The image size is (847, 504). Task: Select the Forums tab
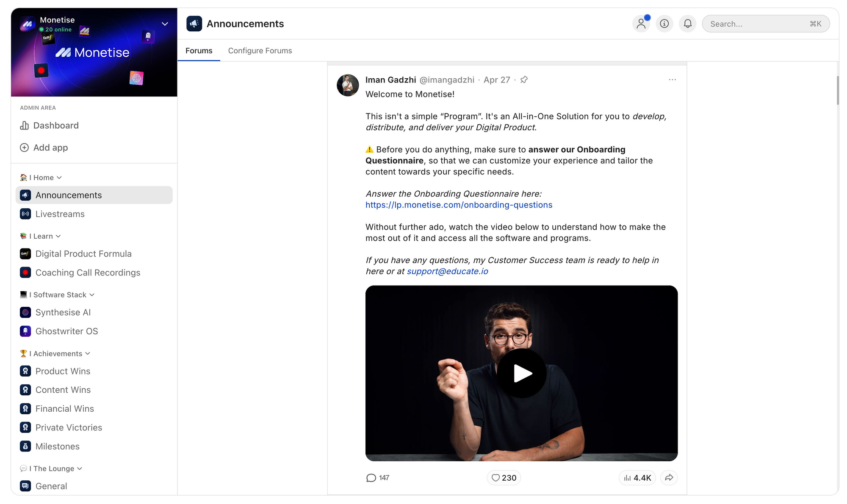pos(199,51)
